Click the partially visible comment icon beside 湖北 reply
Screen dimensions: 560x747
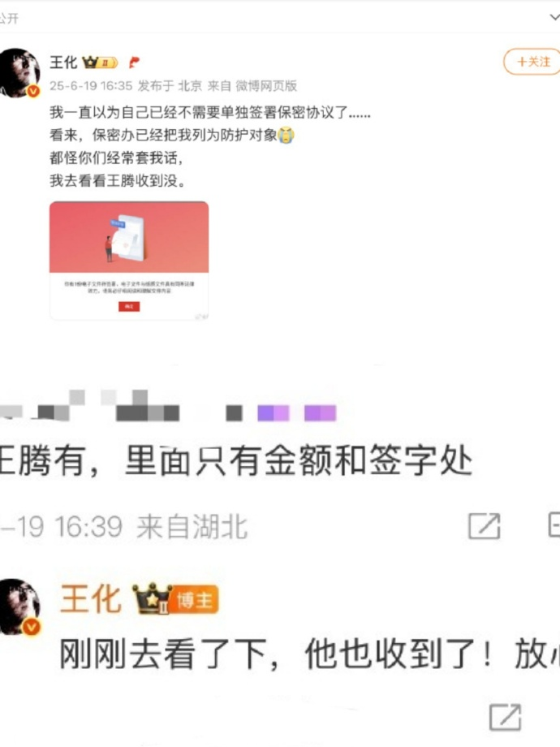pyautogui.click(x=554, y=525)
